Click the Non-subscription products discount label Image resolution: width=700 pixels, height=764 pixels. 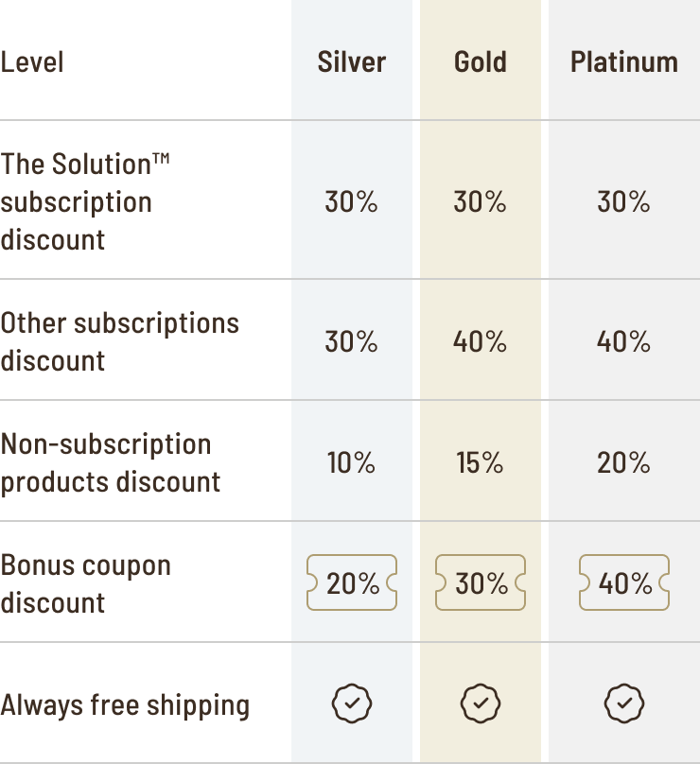pos(111,462)
